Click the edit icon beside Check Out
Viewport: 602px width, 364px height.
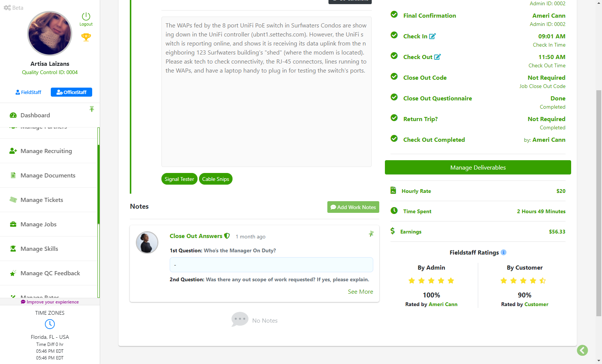(x=438, y=57)
